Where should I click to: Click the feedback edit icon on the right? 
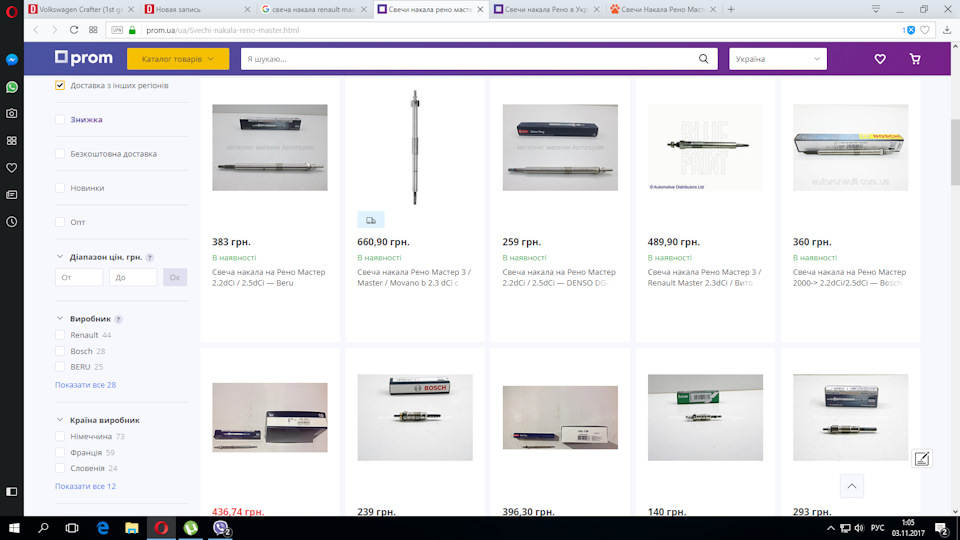[x=922, y=459]
